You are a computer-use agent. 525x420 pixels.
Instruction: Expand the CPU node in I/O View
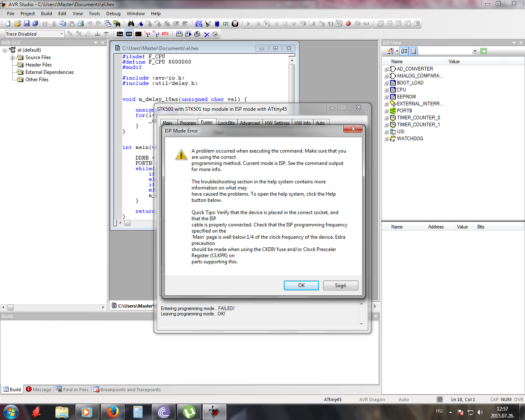pos(386,90)
